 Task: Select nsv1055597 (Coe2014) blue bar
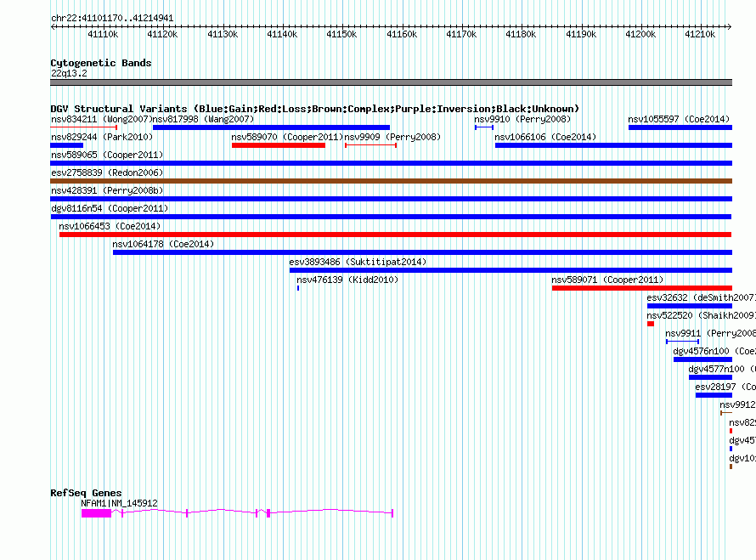680,127
